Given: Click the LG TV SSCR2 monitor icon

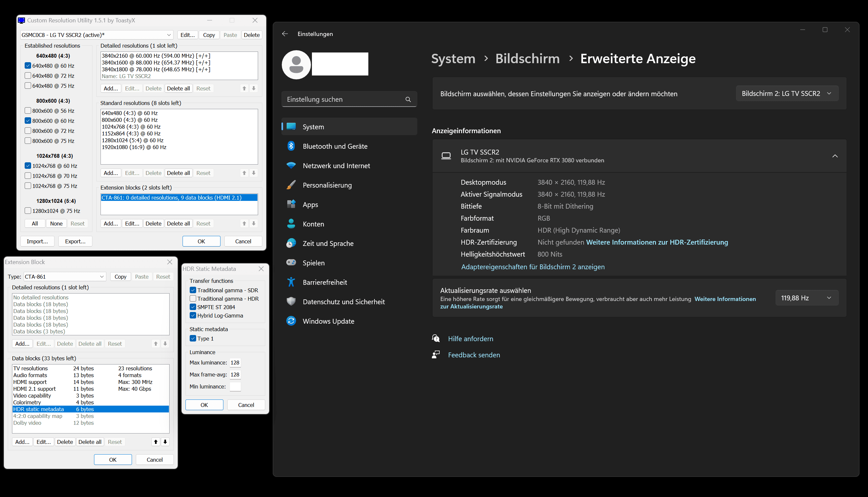Looking at the screenshot, I should (446, 156).
